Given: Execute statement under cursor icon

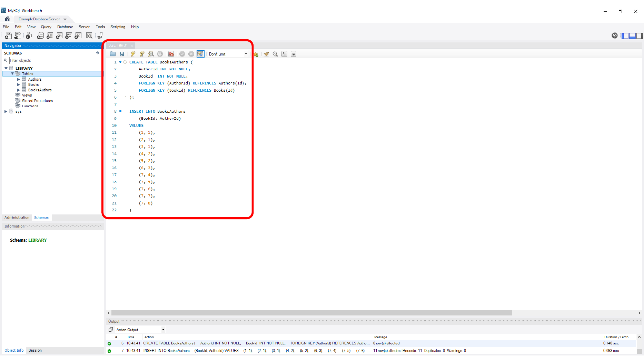Looking at the screenshot, I should click(x=142, y=54).
